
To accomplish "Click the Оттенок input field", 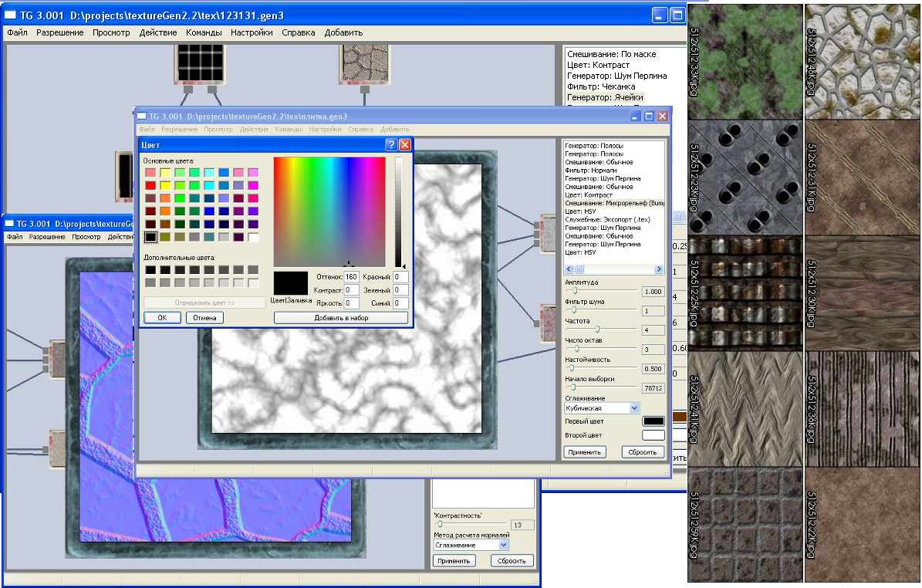I will (x=352, y=276).
